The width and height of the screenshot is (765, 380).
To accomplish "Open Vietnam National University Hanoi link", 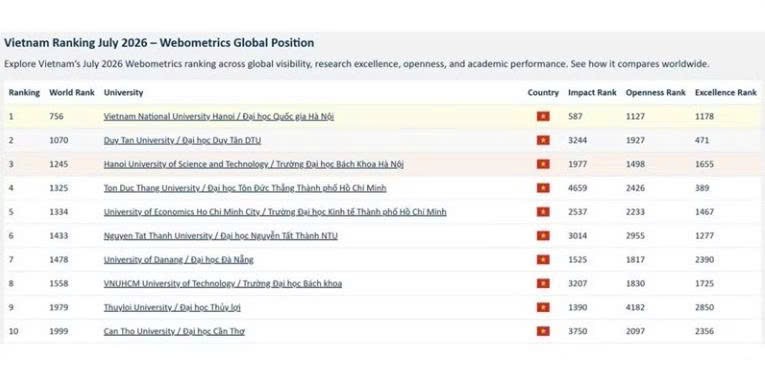I will [x=219, y=117].
